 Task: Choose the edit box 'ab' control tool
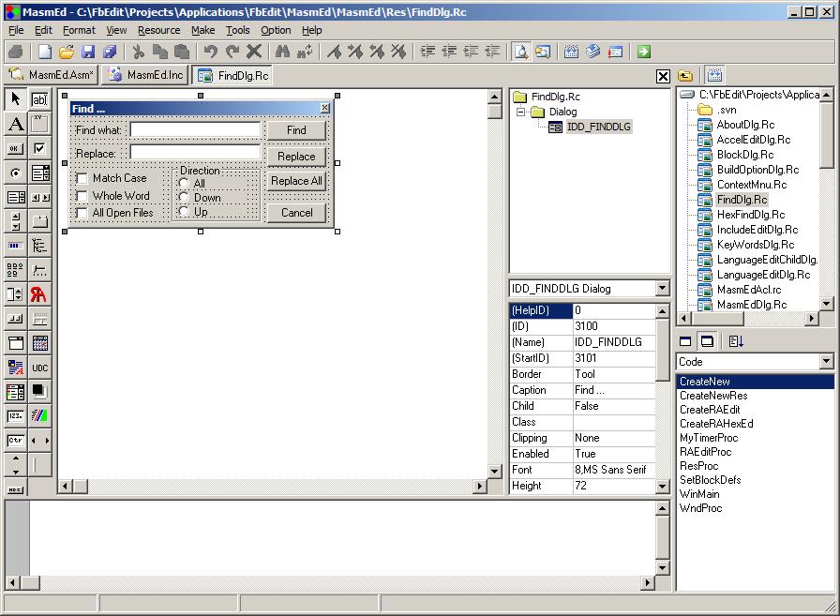click(39, 98)
